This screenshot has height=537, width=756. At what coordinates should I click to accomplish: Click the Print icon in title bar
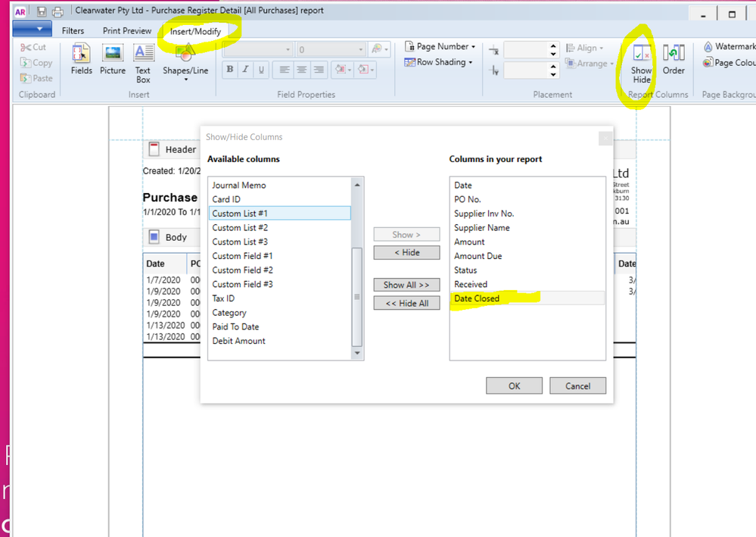[58, 11]
